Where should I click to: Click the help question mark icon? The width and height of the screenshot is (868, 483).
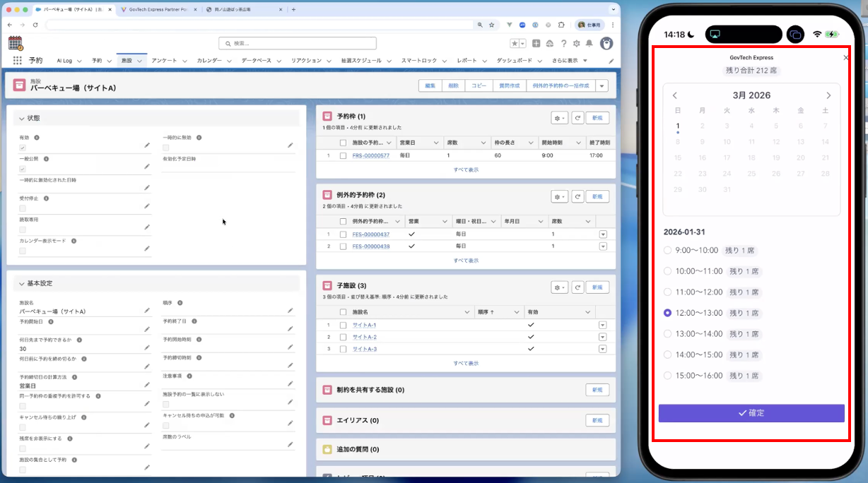point(563,44)
